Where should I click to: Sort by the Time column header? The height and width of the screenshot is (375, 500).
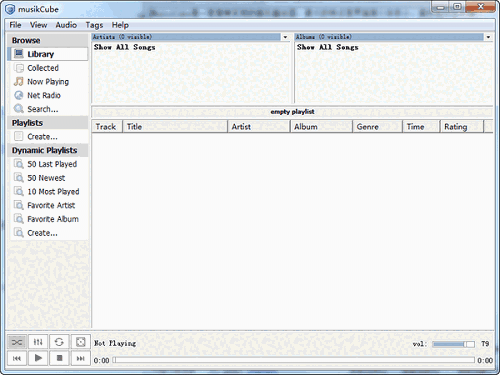click(421, 127)
